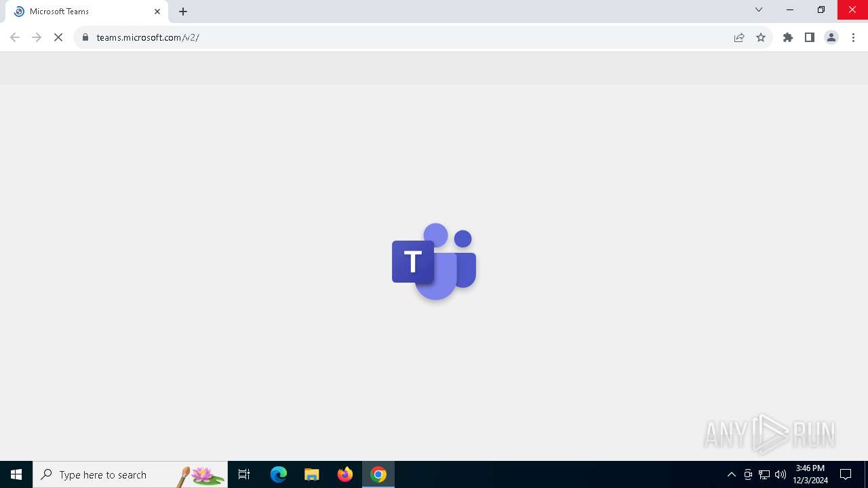This screenshot has width=868, height=488.
Task: Close the Microsoft Teams tab
Action: click(x=157, y=12)
